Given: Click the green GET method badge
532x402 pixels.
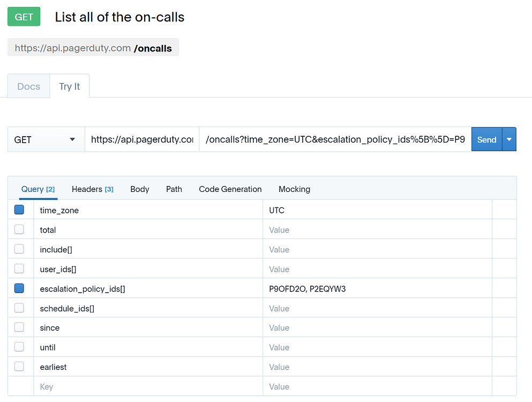Looking at the screenshot, I should (24, 17).
